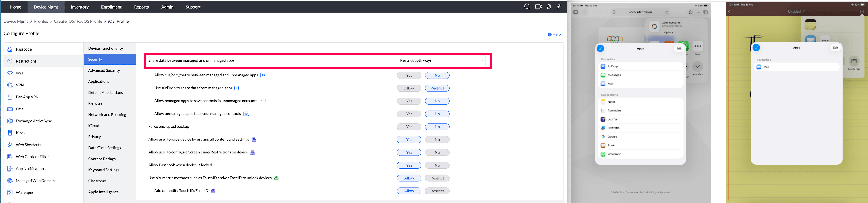
Task: Expand View More in Safari share sheet
Action: 697,68
